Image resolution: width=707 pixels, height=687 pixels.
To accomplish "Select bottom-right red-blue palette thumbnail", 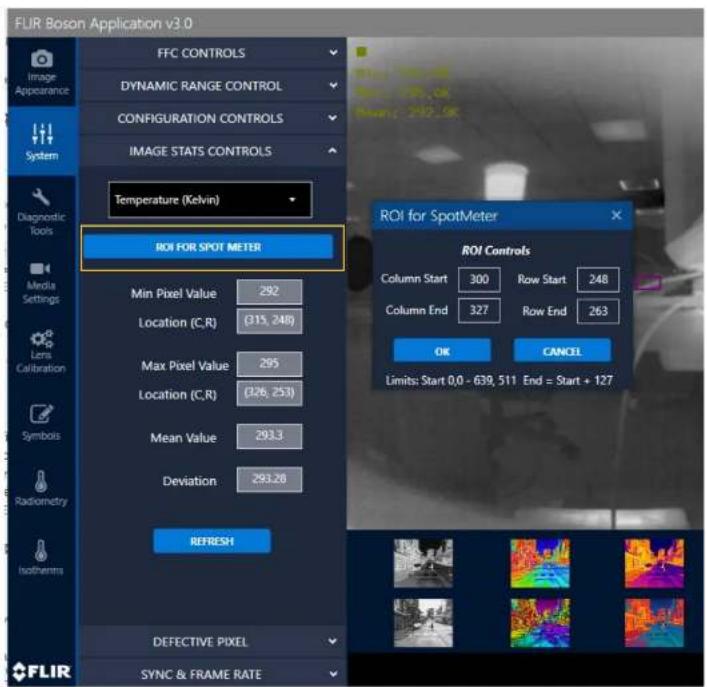I will (x=654, y=623).
